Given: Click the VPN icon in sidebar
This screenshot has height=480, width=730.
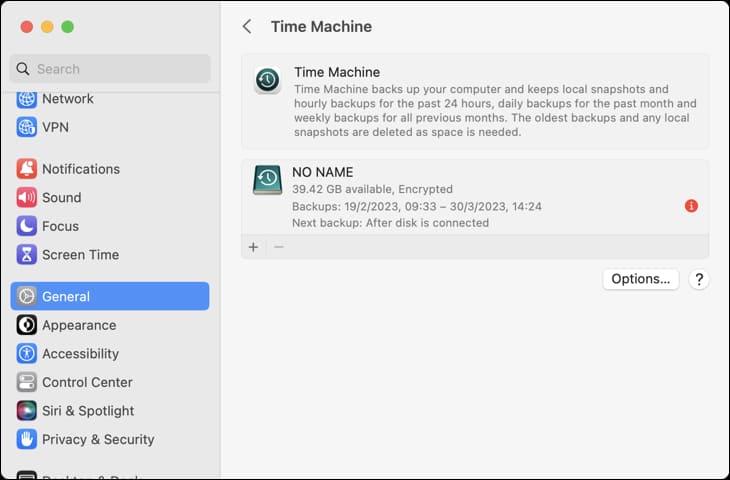Looking at the screenshot, I should point(27,128).
